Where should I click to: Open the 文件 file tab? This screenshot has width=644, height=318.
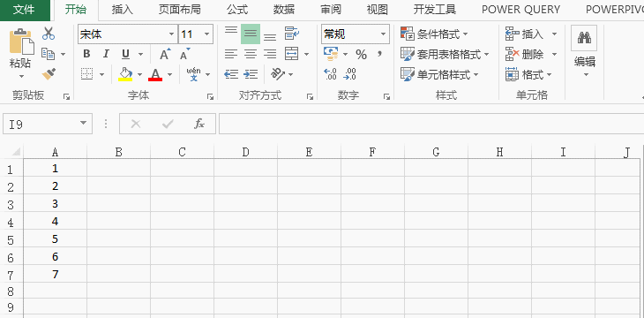[24, 10]
